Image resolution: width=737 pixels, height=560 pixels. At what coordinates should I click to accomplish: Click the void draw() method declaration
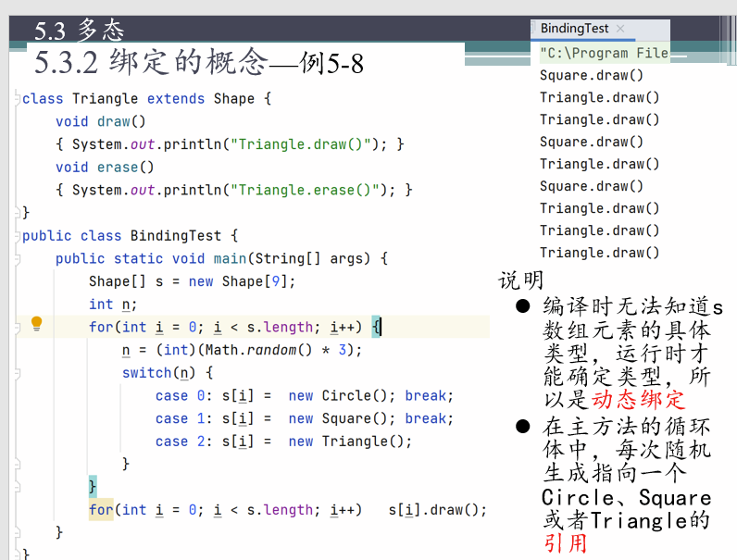tap(101, 121)
